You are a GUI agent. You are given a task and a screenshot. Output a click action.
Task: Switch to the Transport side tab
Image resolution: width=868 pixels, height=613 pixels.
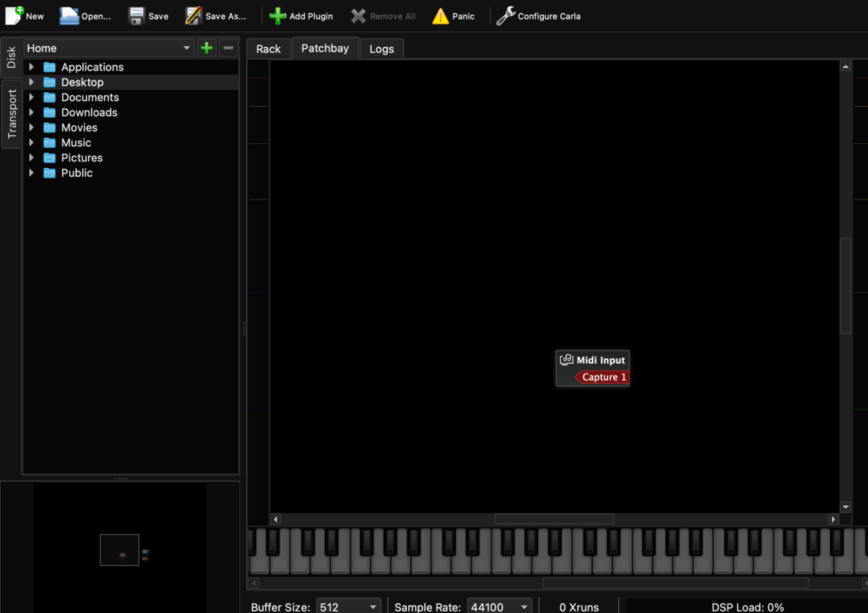(x=11, y=114)
